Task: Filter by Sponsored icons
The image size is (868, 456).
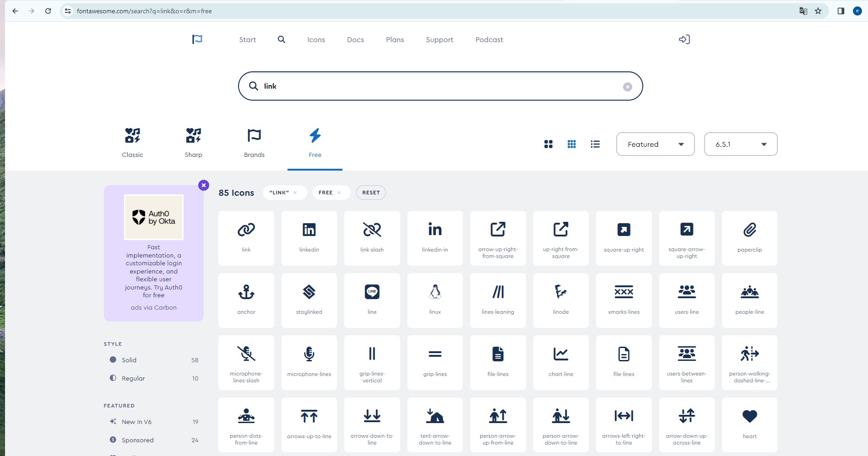Action: 153,440
